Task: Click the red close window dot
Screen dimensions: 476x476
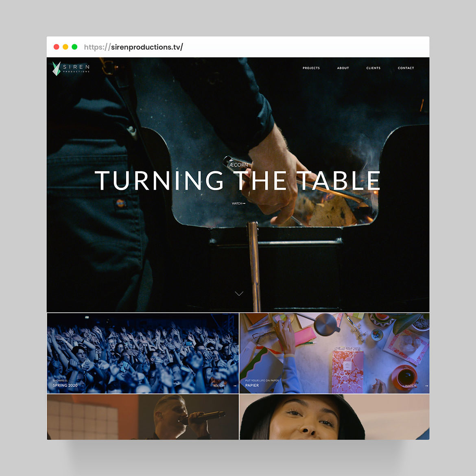Action: [57, 47]
